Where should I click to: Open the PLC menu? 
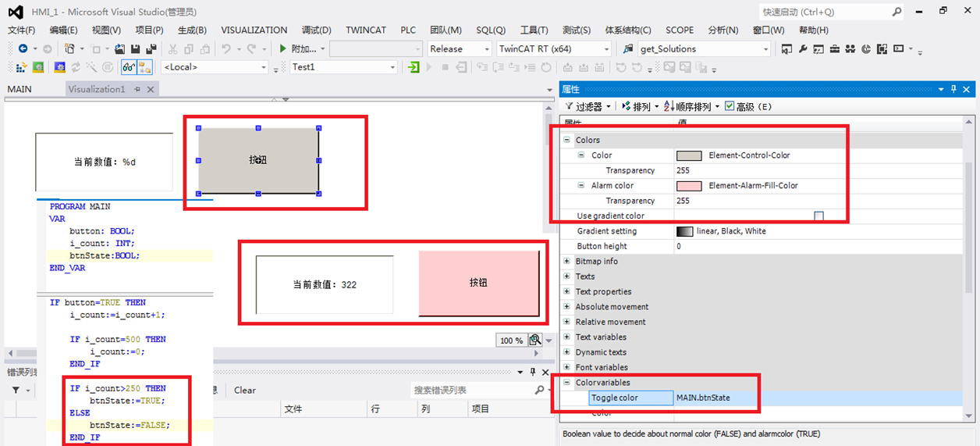(408, 30)
